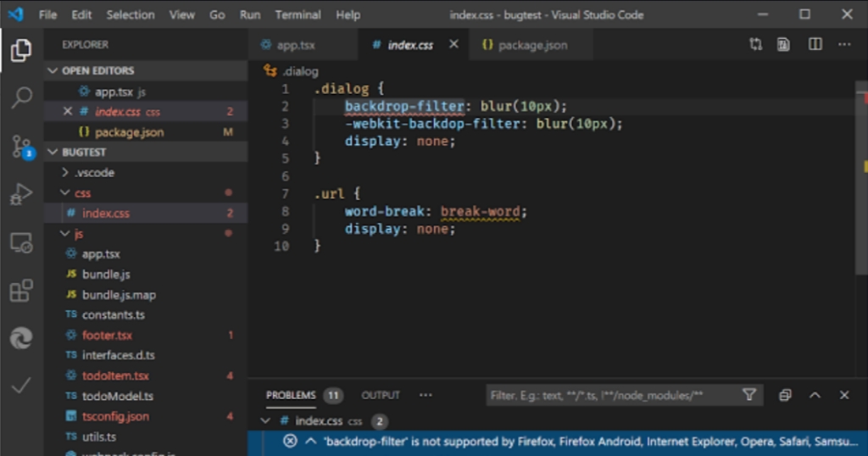Open more panel views ellipsis

tap(426, 395)
